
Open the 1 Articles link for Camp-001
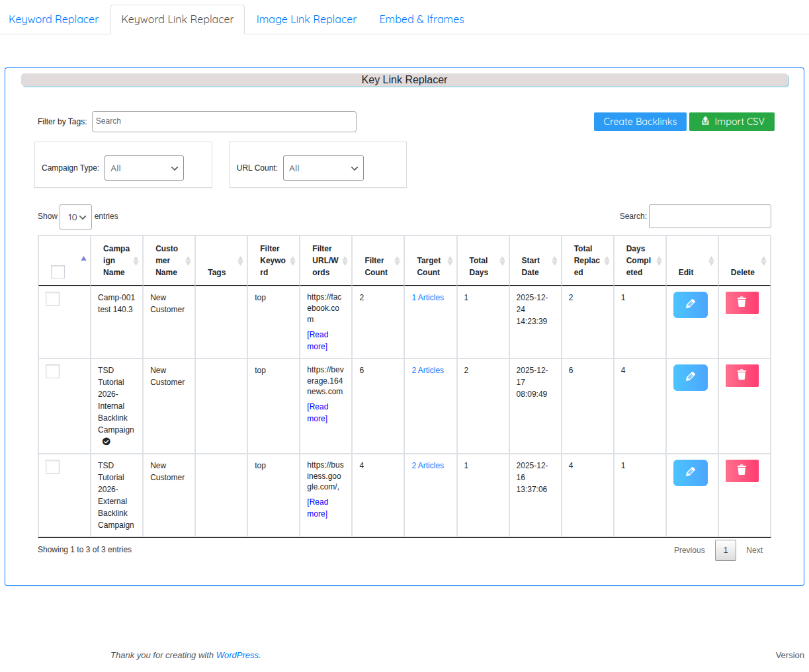tap(427, 298)
